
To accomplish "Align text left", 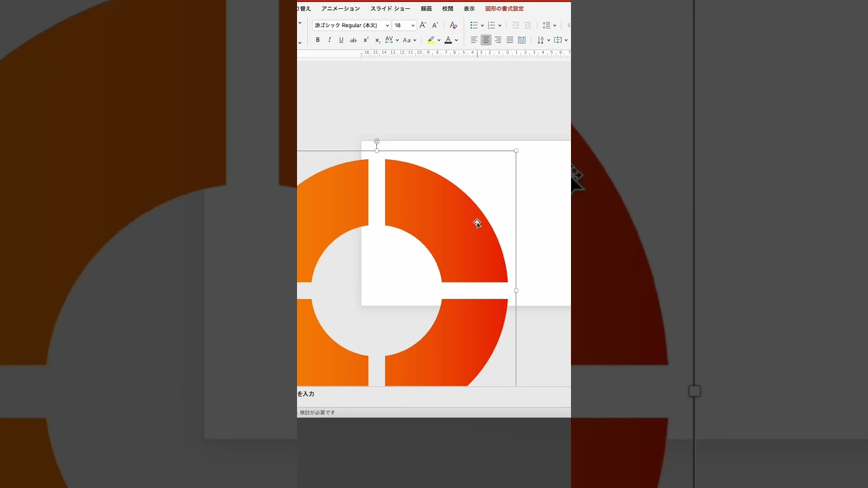I will coord(474,40).
